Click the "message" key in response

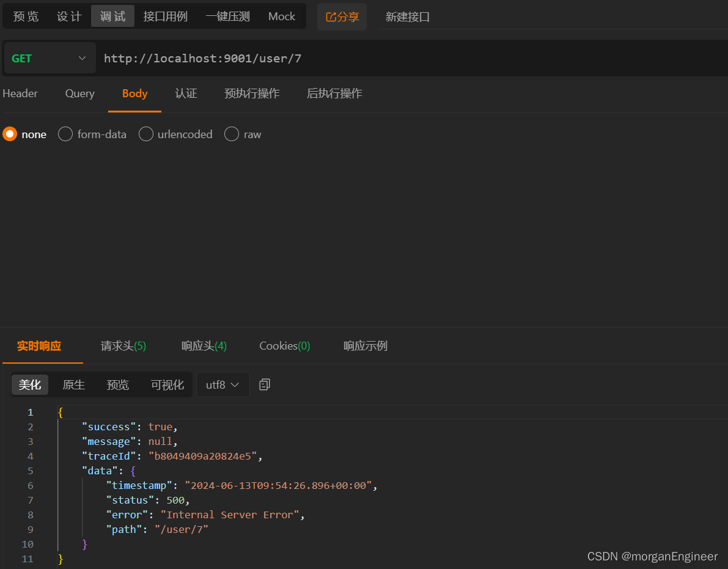[109, 441]
